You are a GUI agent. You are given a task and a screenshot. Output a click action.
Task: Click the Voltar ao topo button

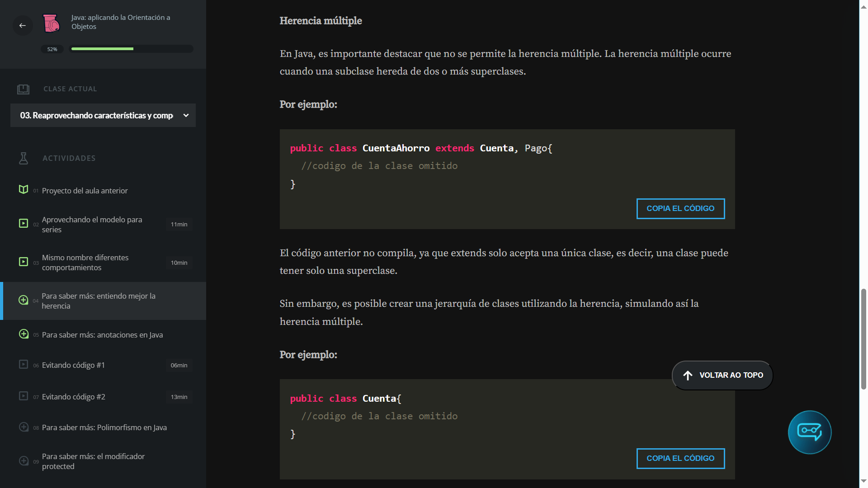[x=722, y=375]
